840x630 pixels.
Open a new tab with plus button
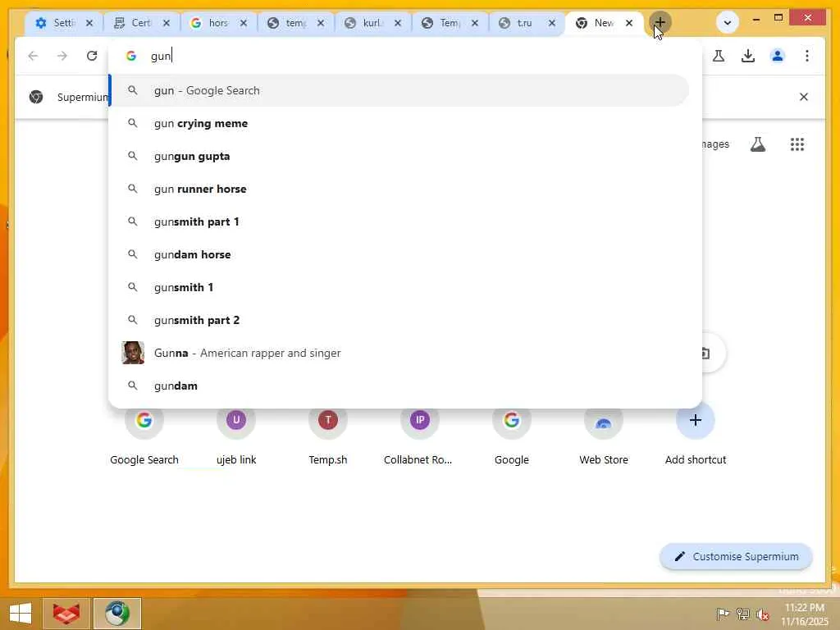pyautogui.click(x=660, y=22)
